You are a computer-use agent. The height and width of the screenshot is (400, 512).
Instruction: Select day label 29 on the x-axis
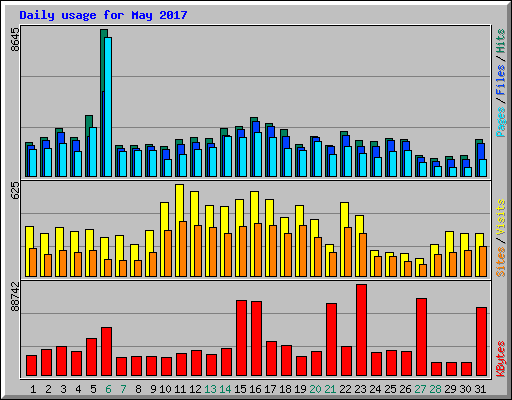pyautogui.click(x=450, y=389)
